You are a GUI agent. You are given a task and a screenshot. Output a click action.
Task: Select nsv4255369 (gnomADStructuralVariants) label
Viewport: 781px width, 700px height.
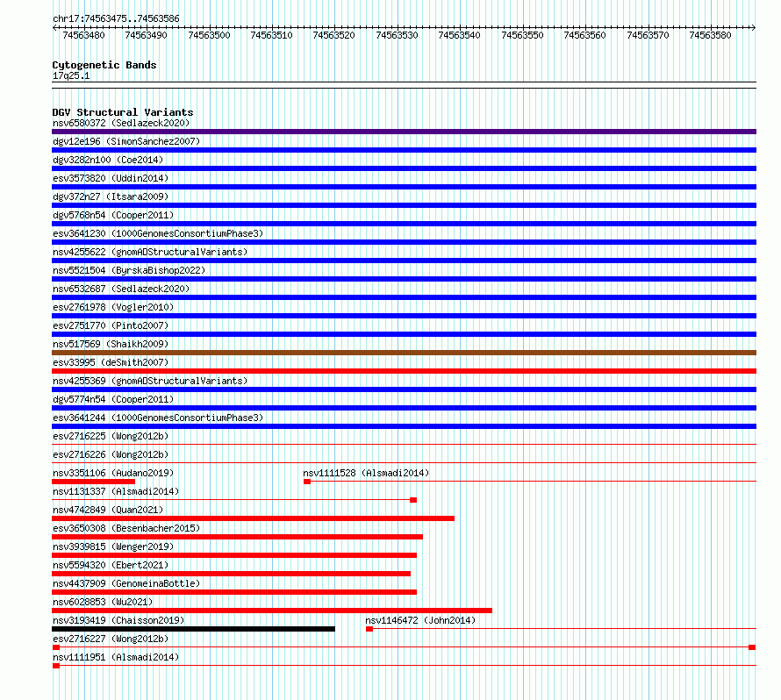tap(150, 381)
